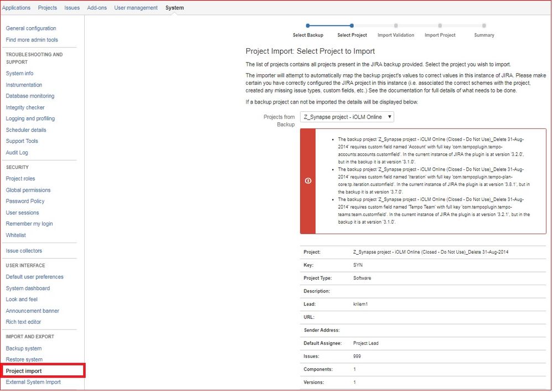Go to the Issues admin tab

(x=72, y=8)
